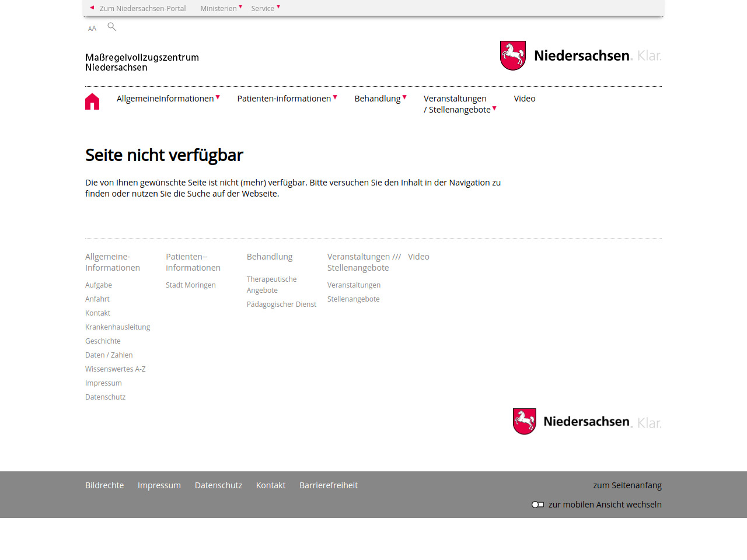This screenshot has height=560, width=747.
Task: Click the AA font size icon
Action: pos(92,29)
